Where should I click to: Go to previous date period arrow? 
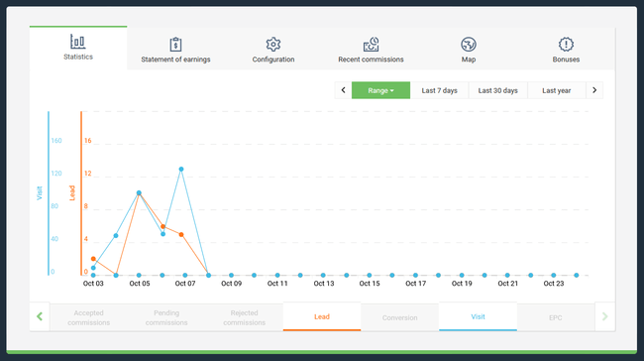pyautogui.click(x=344, y=90)
